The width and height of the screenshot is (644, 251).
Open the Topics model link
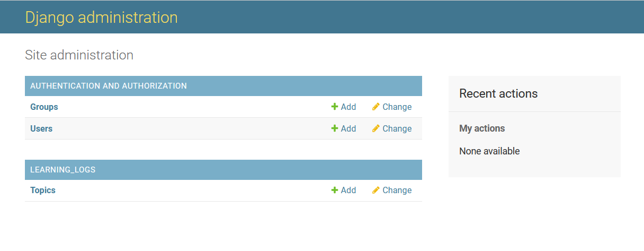click(43, 190)
